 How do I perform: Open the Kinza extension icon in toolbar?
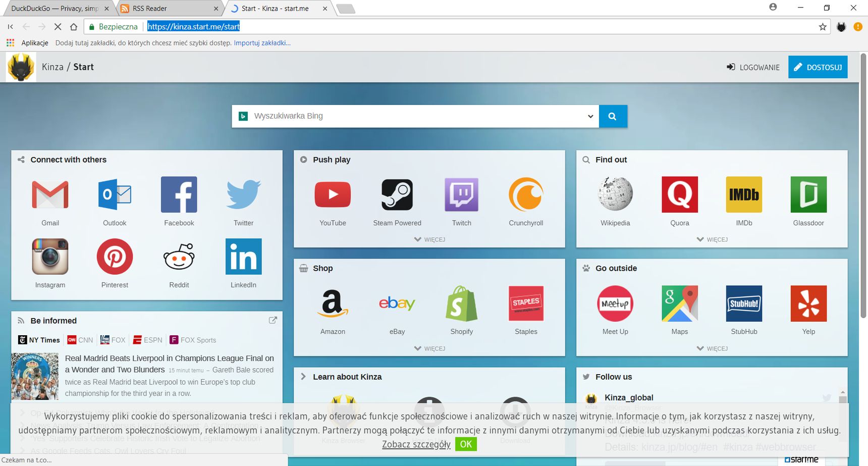tap(841, 27)
